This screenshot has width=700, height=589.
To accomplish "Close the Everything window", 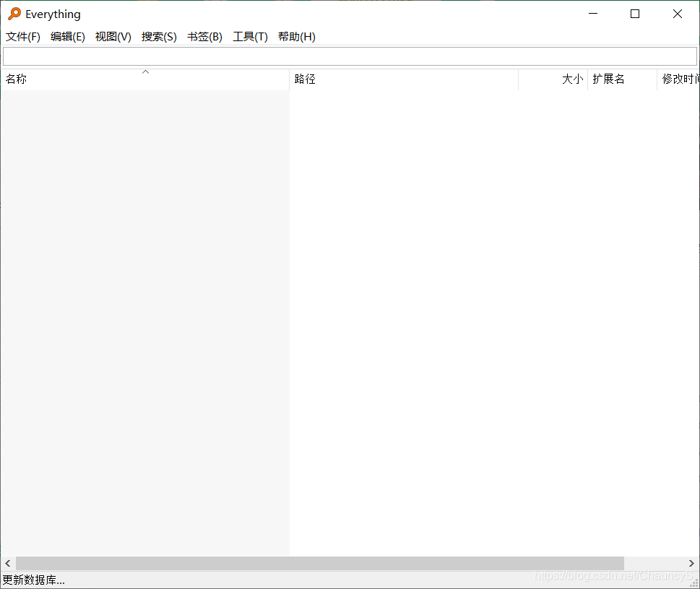I will pos(677,14).
